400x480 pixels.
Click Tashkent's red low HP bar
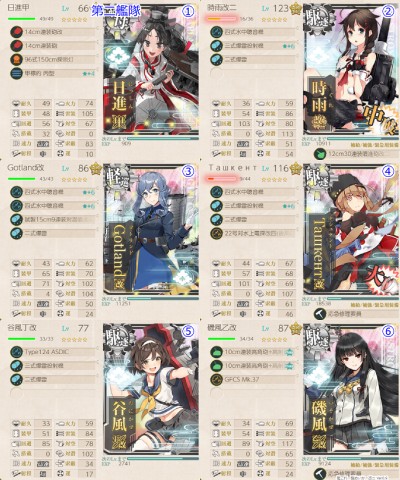pyautogui.click(x=221, y=179)
